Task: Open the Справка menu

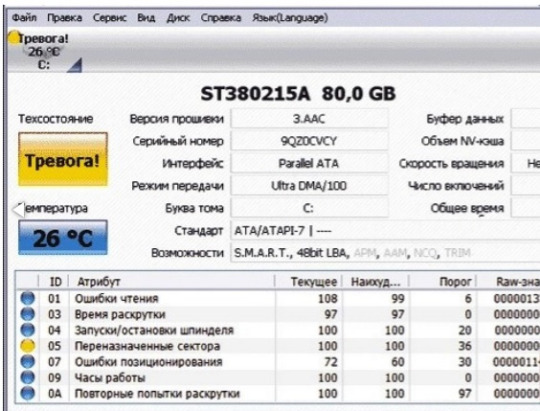Action: coord(221,18)
